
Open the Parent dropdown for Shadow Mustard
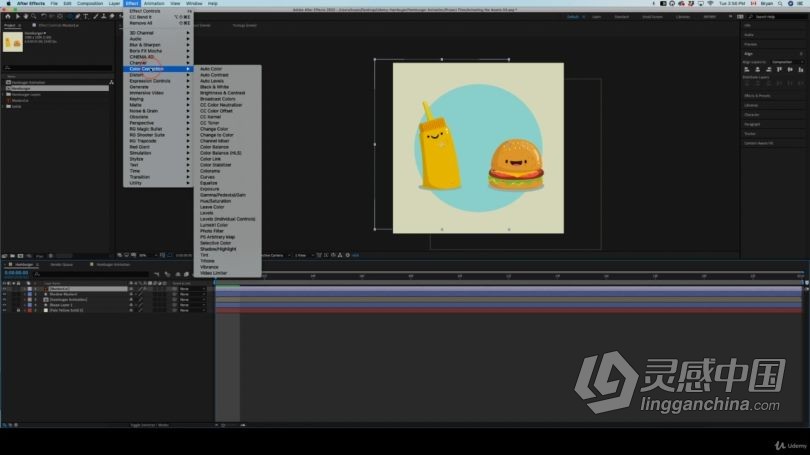[x=192, y=294]
